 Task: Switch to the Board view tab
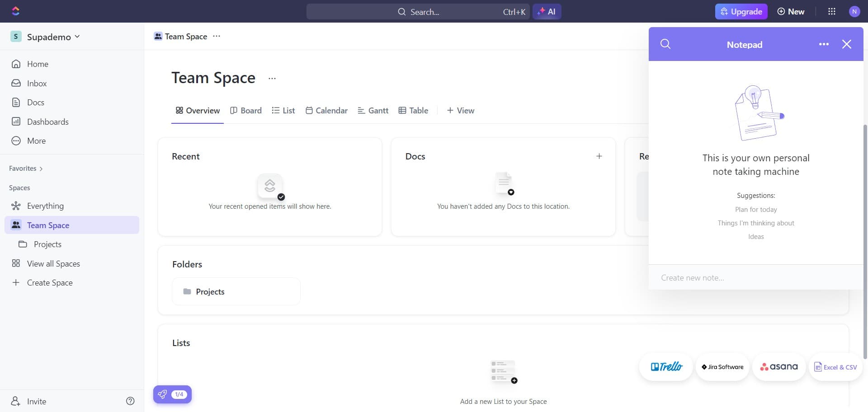click(x=246, y=111)
